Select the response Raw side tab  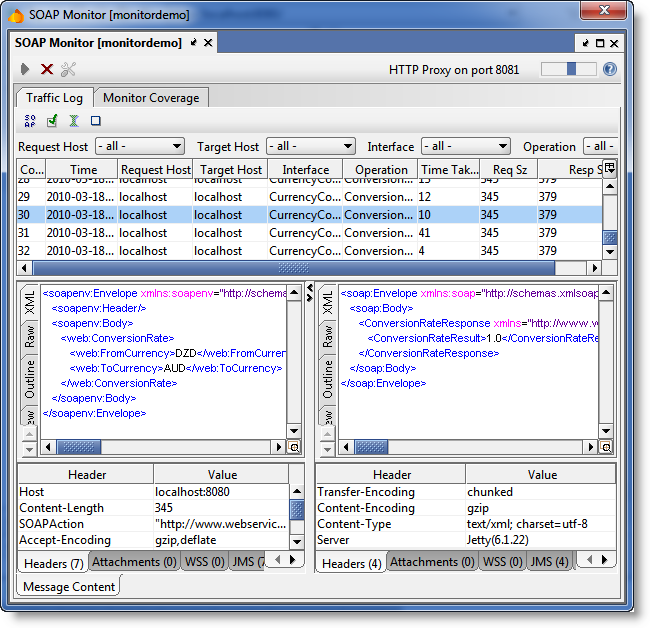[328, 337]
